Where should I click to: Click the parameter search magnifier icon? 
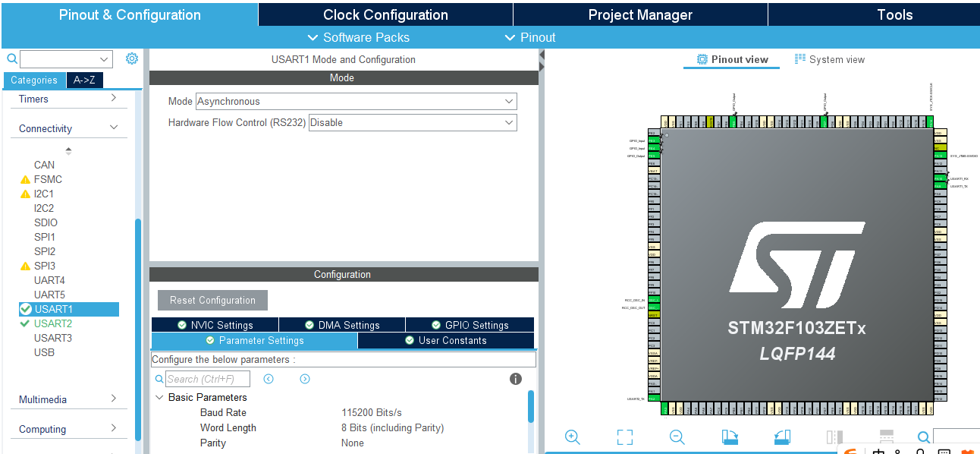(159, 379)
